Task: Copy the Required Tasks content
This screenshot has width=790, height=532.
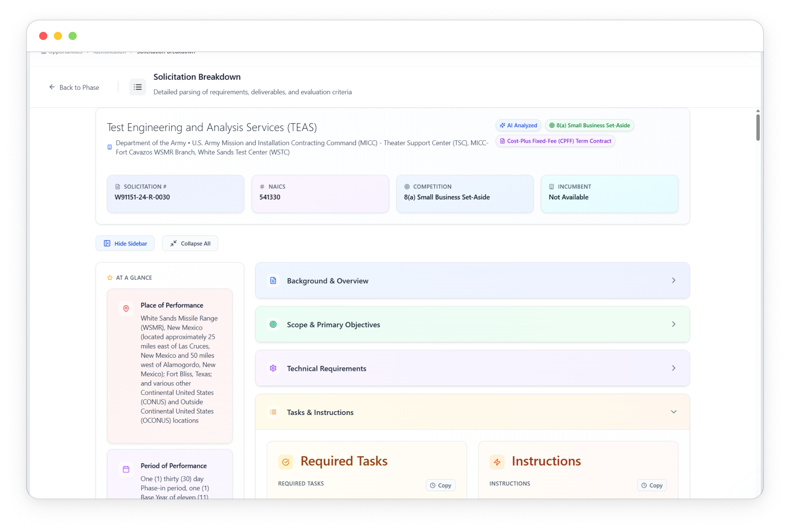Action: (x=440, y=485)
